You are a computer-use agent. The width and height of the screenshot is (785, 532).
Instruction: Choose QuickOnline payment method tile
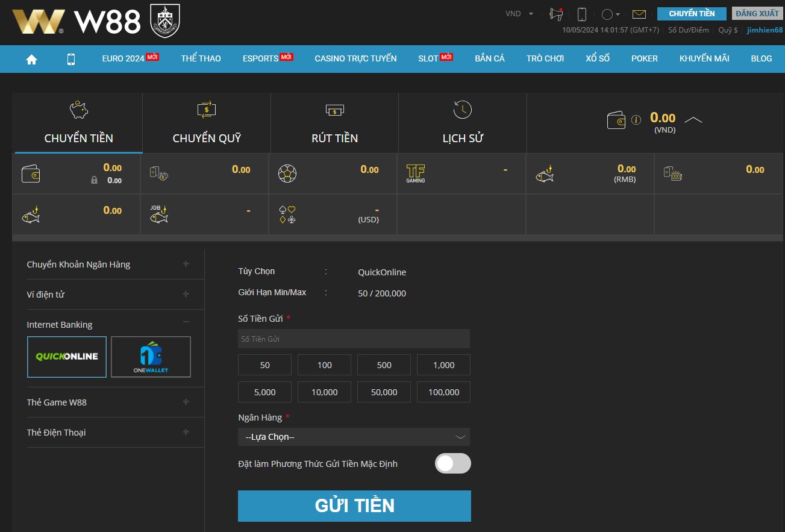pos(67,357)
